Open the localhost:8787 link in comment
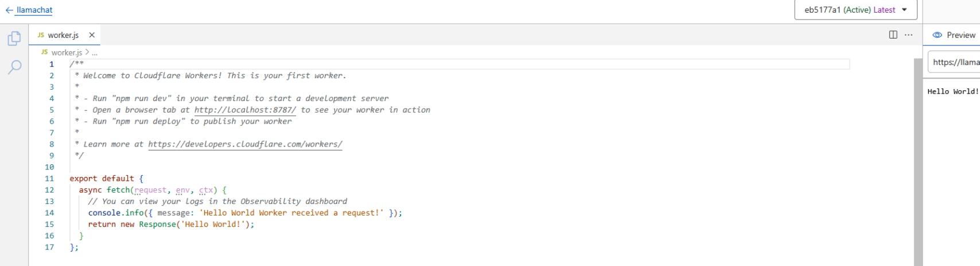980x266 pixels. point(245,110)
